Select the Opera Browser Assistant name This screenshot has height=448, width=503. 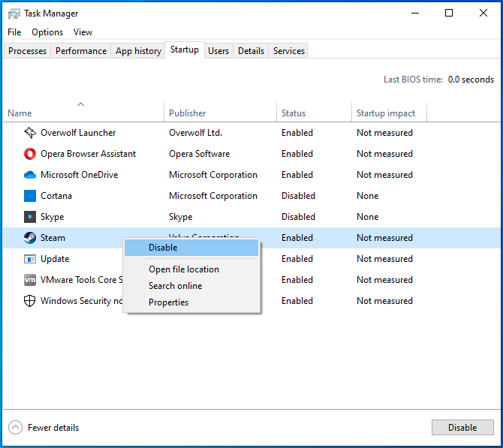tap(89, 154)
